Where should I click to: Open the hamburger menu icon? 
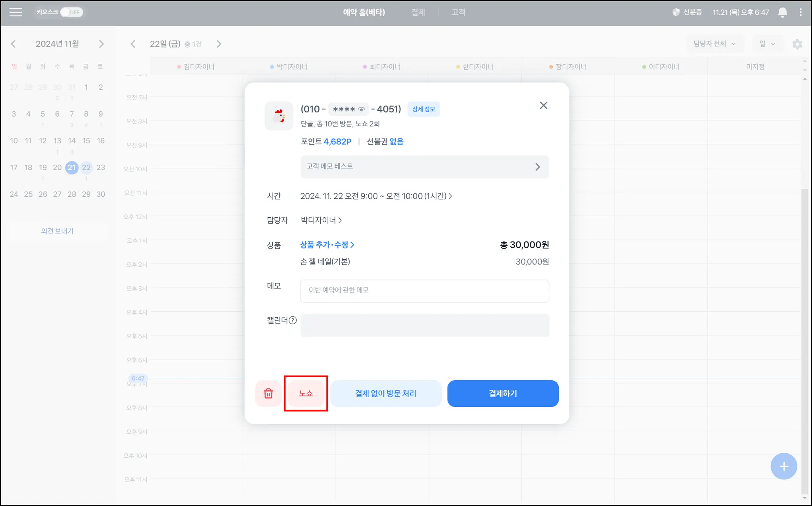15,12
